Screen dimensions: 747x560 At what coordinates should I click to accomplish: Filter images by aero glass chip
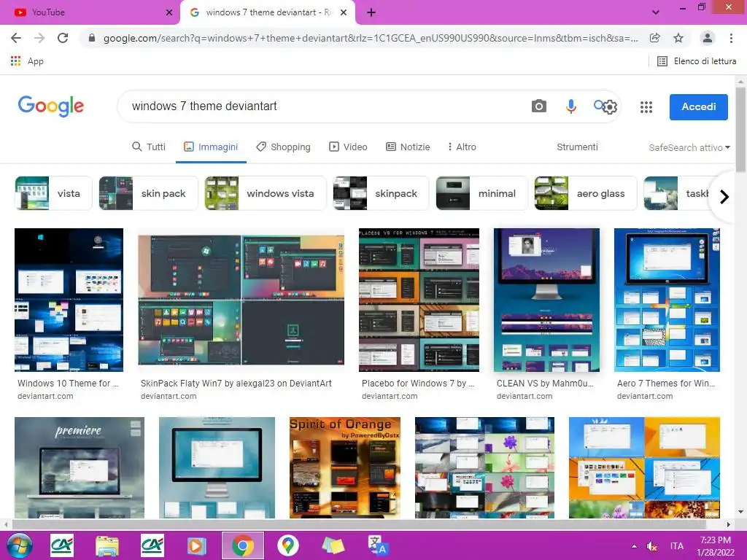coord(586,193)
